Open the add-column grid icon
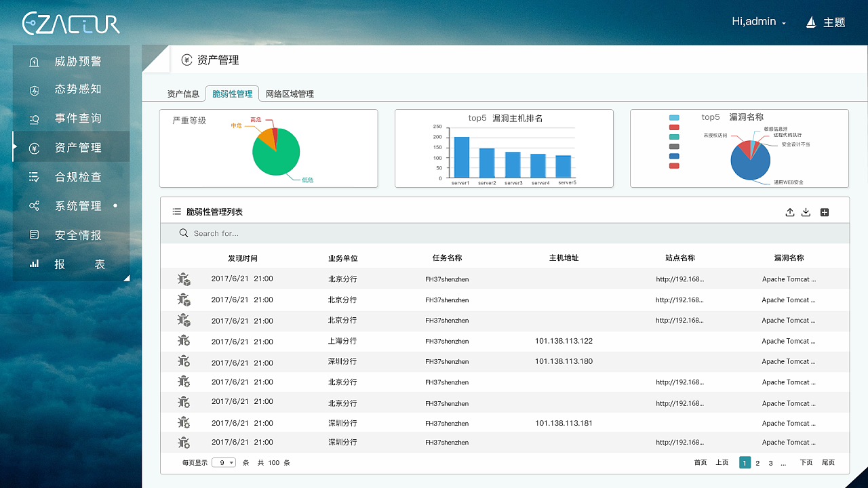This screenshot has height=488, width=868. (x=825, y=211)
